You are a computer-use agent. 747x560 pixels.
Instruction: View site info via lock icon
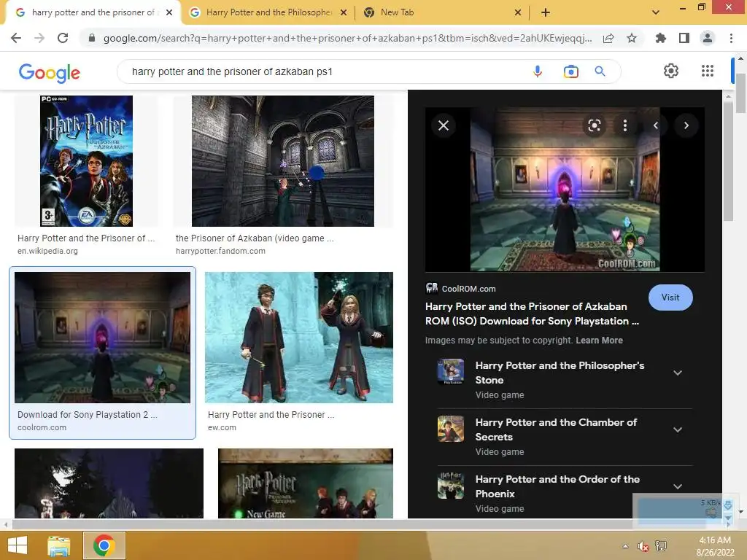click(x=91, y=38)
